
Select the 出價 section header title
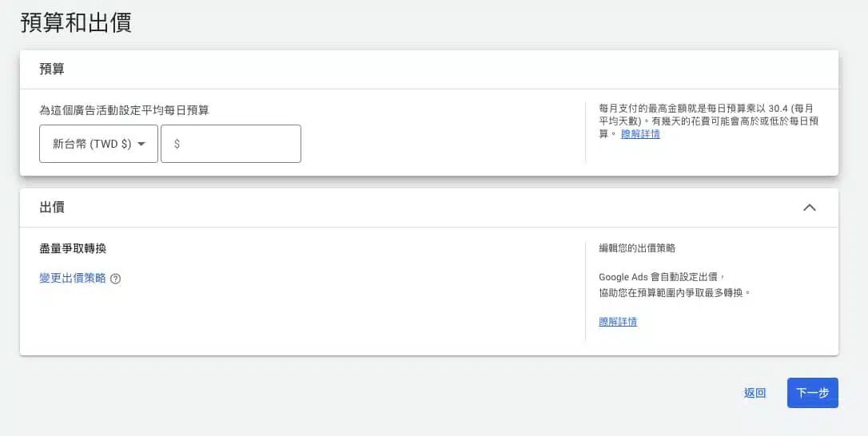pyautogui.click(x=52, y=208)
